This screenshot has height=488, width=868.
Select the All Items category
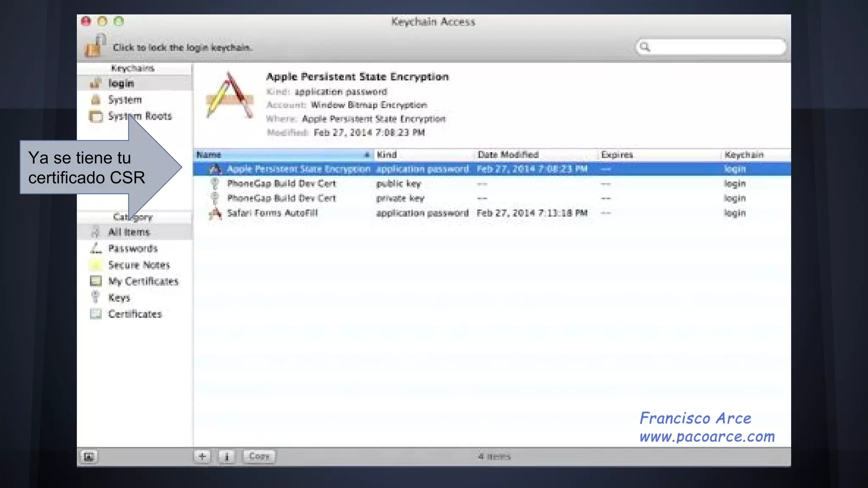coord(129,232)
